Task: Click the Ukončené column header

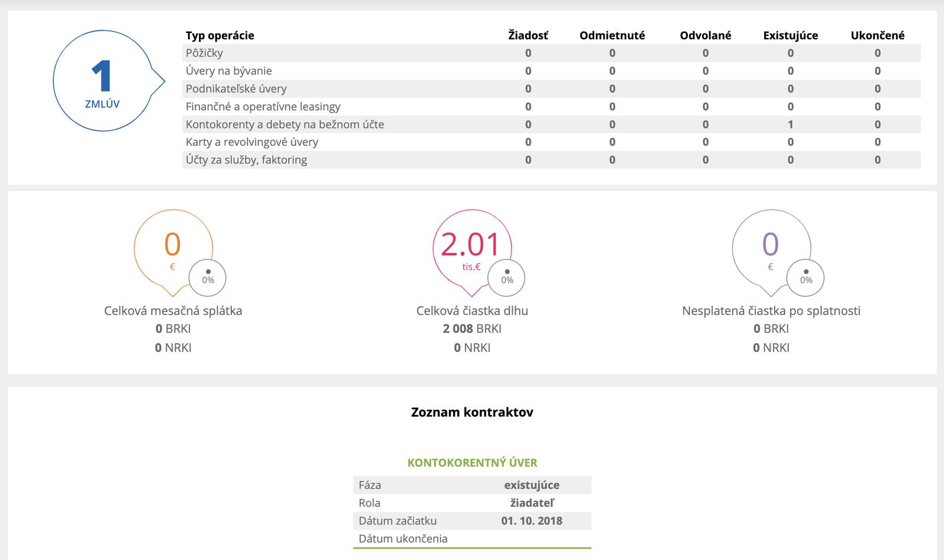Action: tap(877, 35)
